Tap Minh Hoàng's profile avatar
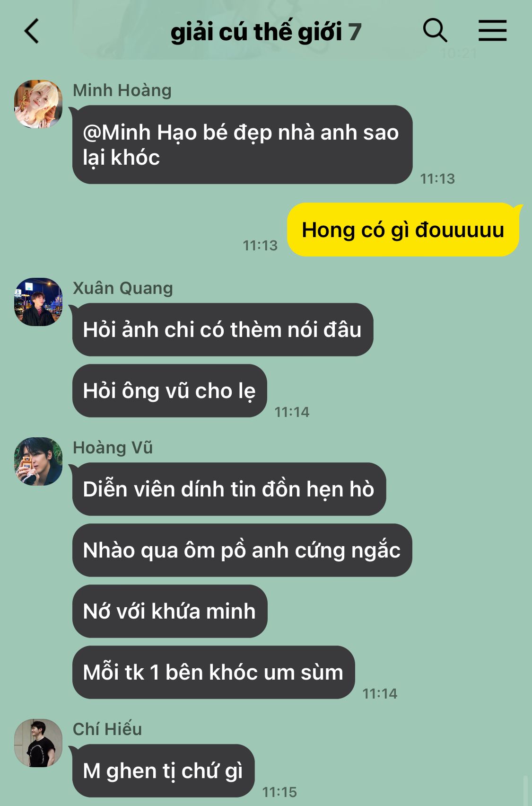 38,104
